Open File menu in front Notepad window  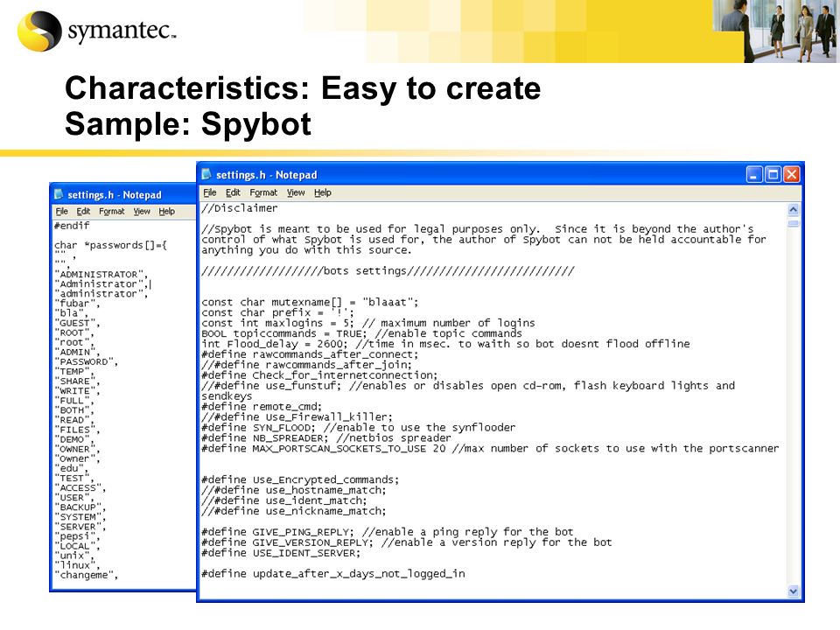(x=209, y=192)
